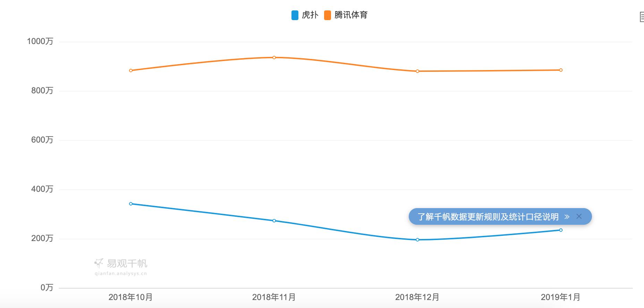Click the 虎扑 data point at 2018年12月
The image size is (644, 308).
(x=417, y=240)
